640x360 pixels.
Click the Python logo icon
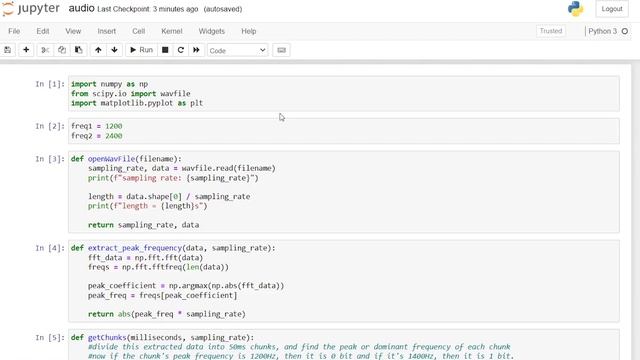(576, 9)
